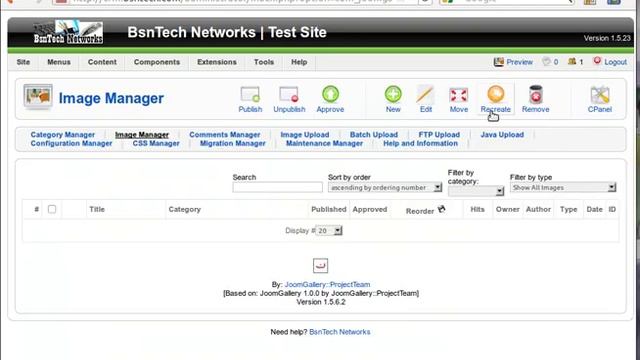Open the Sort by order dropdown
640x360 pixels.
(385, 188)
